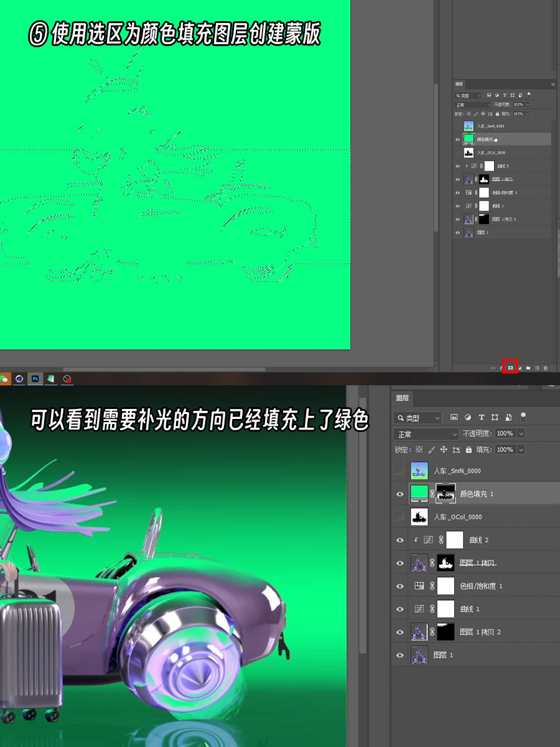560x747 pixels.
Task: Lock image pixels brush icon in lower panel
Action: coord(431,449)
